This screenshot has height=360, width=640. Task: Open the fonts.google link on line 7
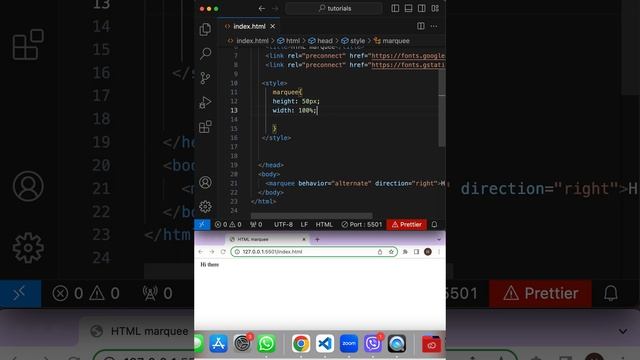[x=408, y=56]
